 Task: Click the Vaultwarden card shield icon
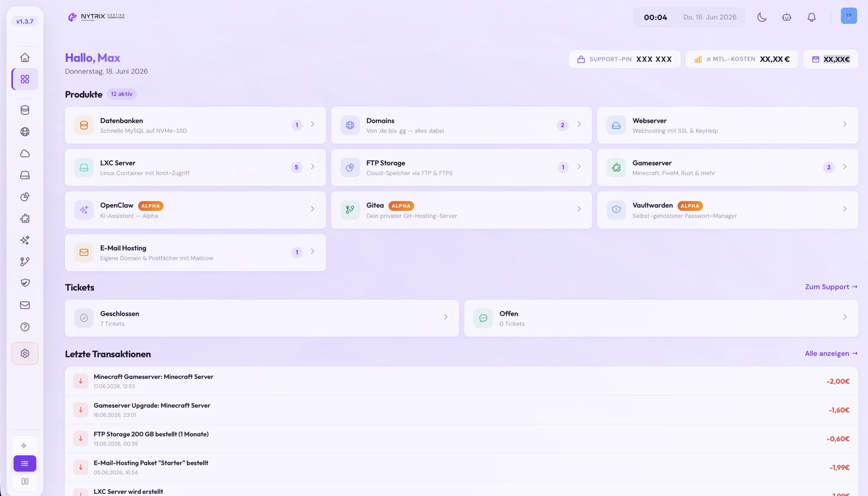tap(616, 209)
